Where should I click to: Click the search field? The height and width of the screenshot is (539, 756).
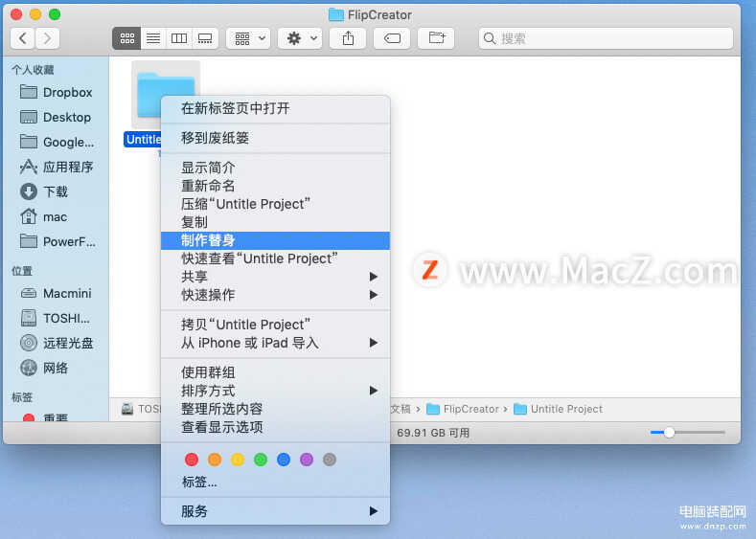pyautogui.click(x=607, y=38)
